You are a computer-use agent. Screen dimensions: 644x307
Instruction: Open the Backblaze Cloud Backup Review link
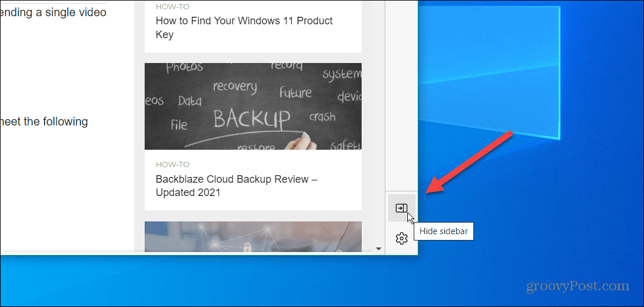point(236,186)
